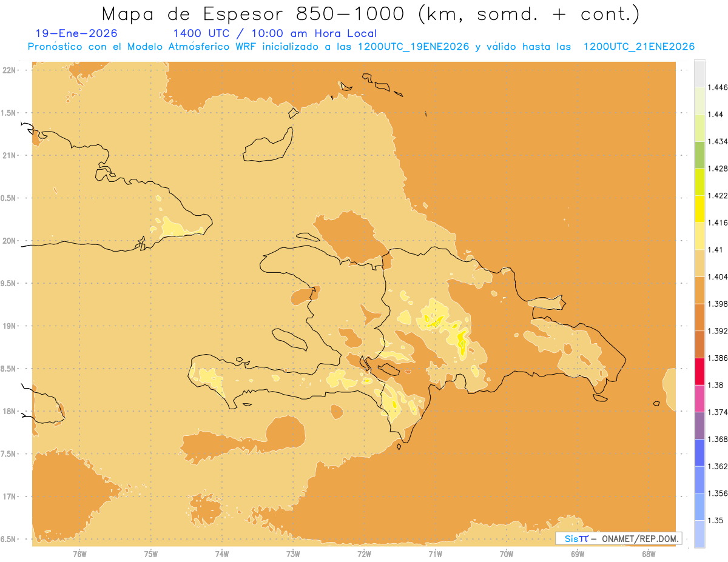Pick the light tan swatch between 1.404 and 1.41
This screenshot has height=562, width=728.
coord(699,263)
